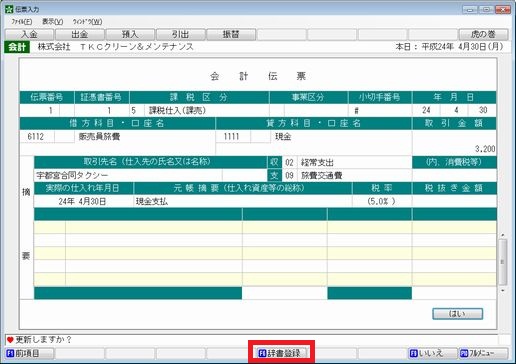516x364 pixels.
Task: Click the 辞書登録 function key button
Action: coord(281,353)
